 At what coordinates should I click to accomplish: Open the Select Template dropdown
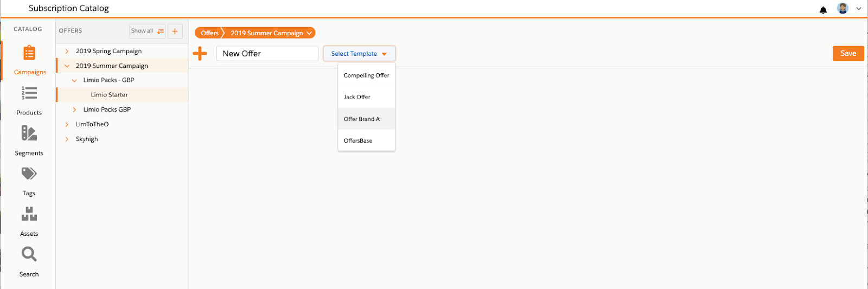[x=359, y=54]
